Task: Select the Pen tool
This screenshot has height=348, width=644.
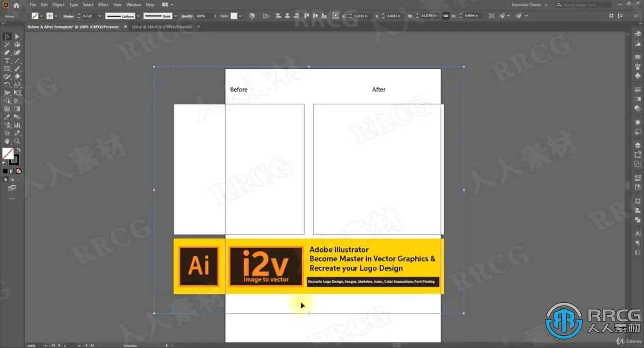Action: pos(7,53)
